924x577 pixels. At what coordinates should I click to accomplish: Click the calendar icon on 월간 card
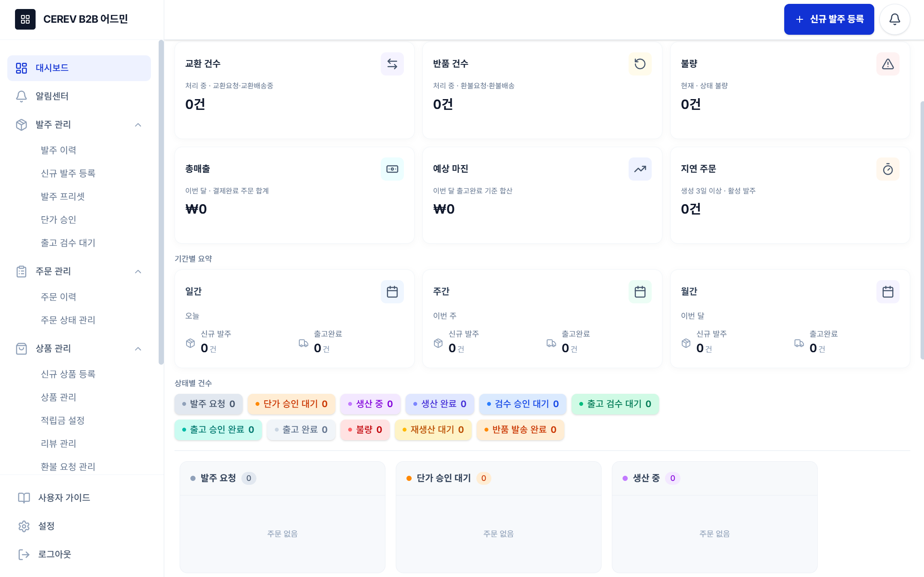pyautogui.click(x=888, y=291)
